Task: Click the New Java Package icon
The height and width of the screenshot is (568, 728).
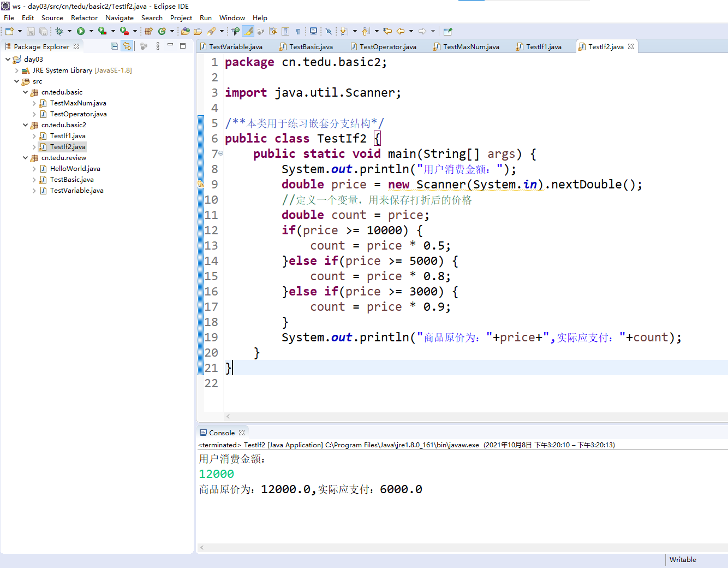Action: click(x=148, y=31)
